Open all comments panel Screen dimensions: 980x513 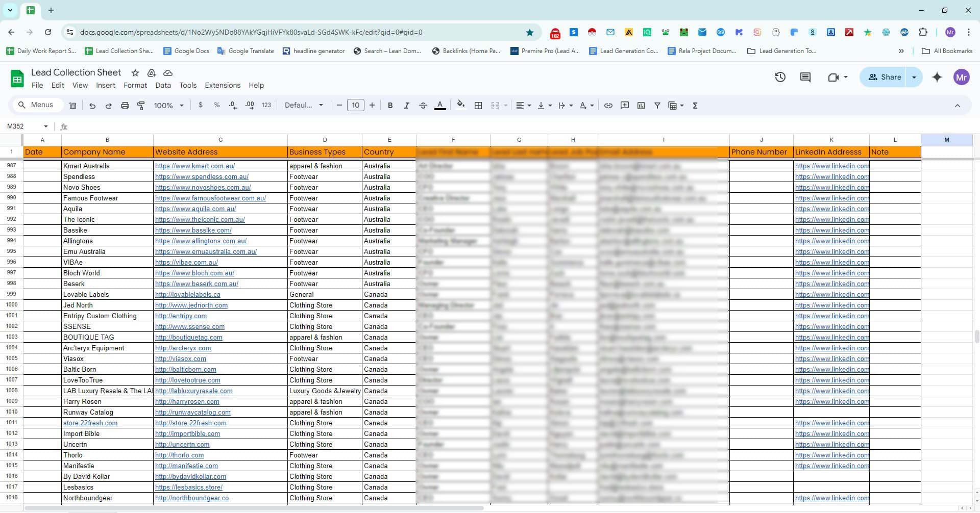805,78
